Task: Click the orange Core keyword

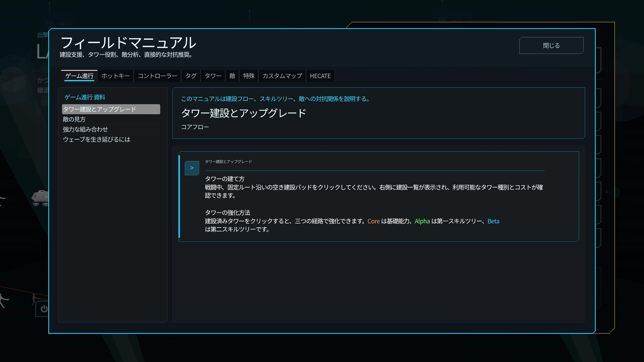Action: click(373, 221)
